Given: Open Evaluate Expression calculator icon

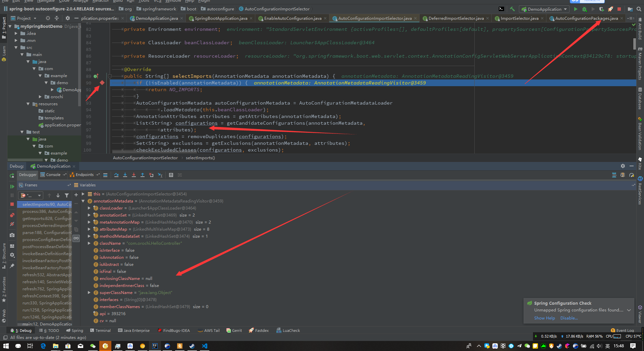Looking at the screenshot, I should tap(171, 175).
